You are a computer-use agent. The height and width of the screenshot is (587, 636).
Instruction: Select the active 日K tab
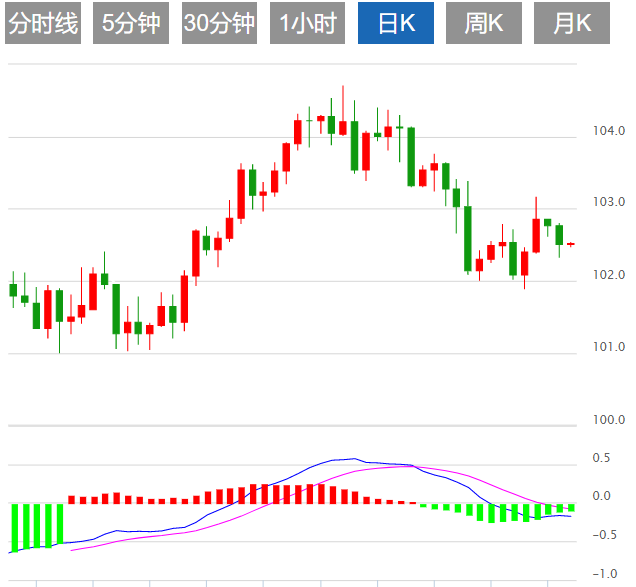pyautogui.click(x=396, y=24)
